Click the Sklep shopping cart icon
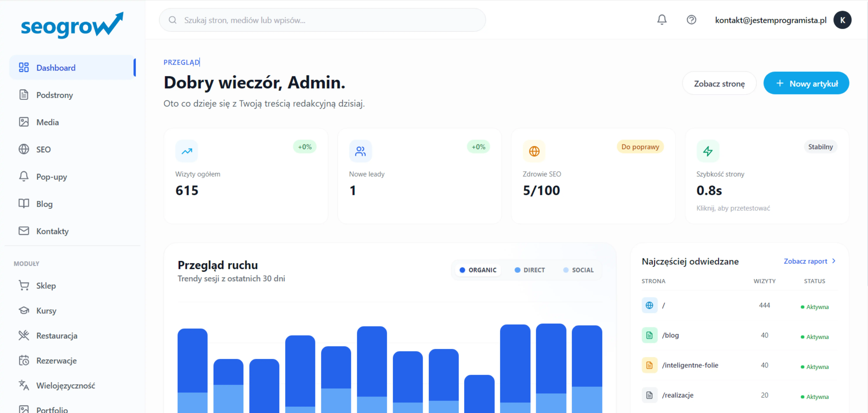The width and height of the screenshot is (868, 413). (x=24, y=285)
